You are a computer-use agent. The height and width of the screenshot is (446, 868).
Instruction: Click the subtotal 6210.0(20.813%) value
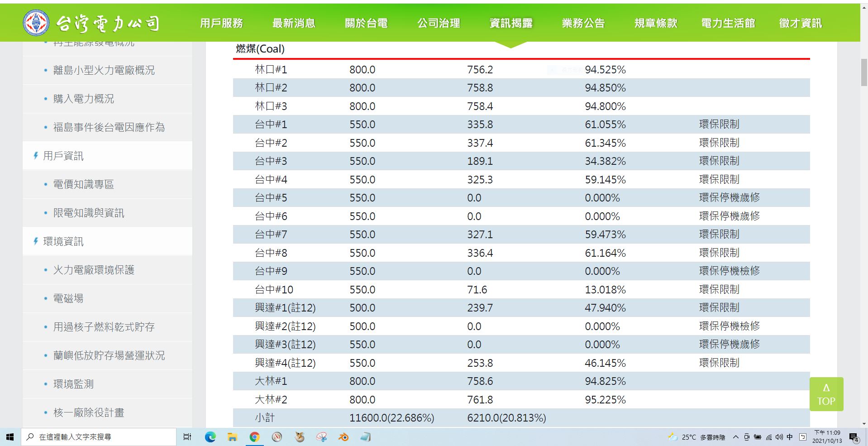click(506, 418)
